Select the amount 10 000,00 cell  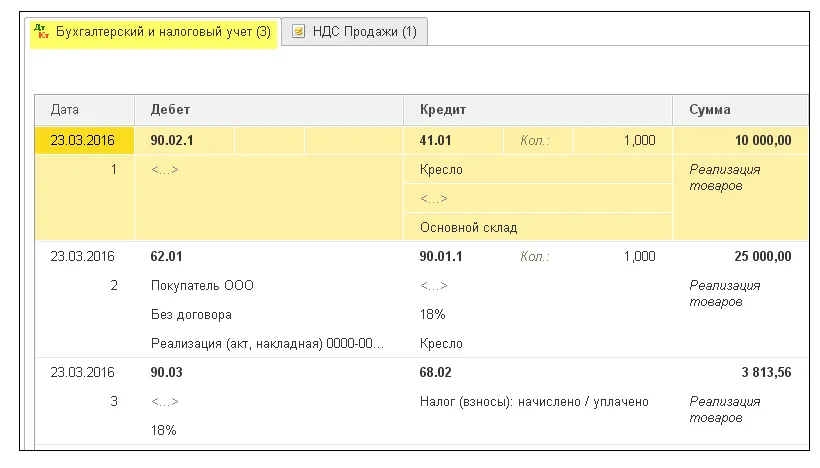(x=762, y=141)
